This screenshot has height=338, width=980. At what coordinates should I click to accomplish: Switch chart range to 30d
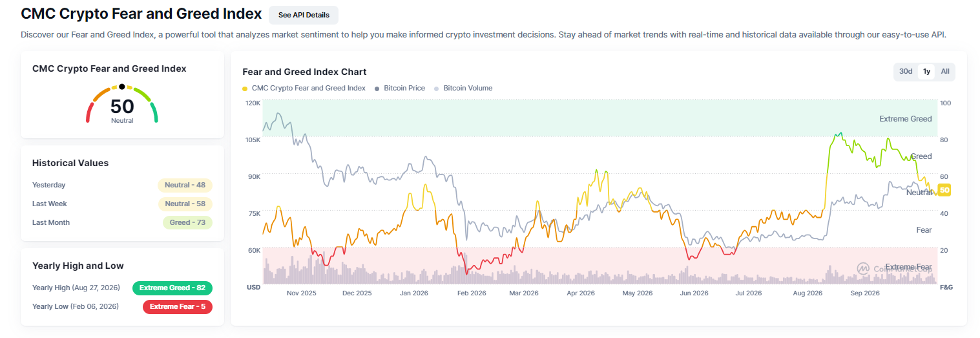pyautogui.click(x=906, y=72)
